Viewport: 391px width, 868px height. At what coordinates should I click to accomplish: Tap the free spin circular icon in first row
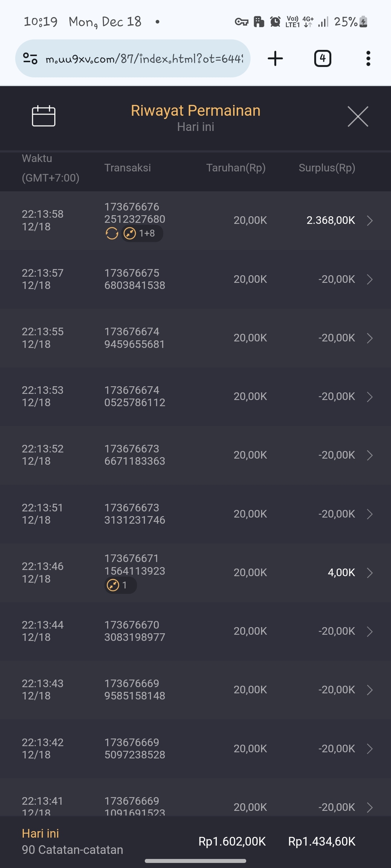coord(112,234)
